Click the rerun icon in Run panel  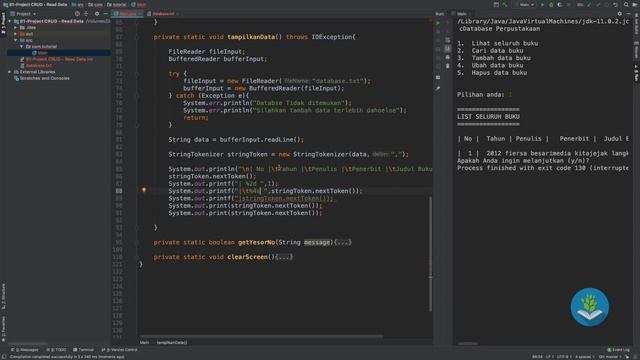[438, 23]
